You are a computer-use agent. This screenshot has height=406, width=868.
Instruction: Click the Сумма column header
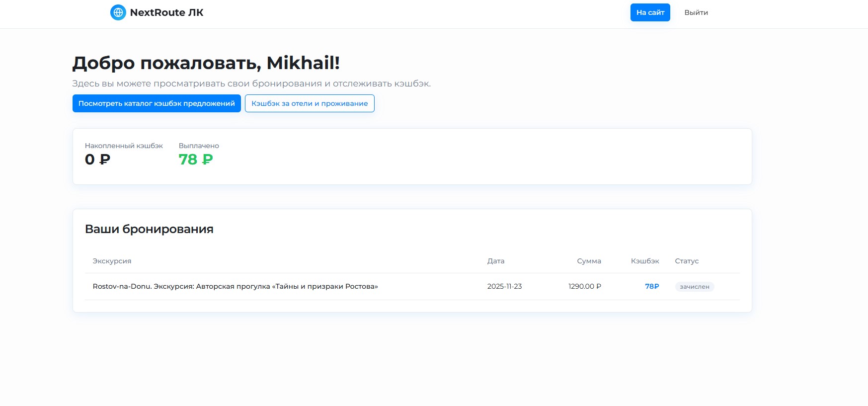589,261
